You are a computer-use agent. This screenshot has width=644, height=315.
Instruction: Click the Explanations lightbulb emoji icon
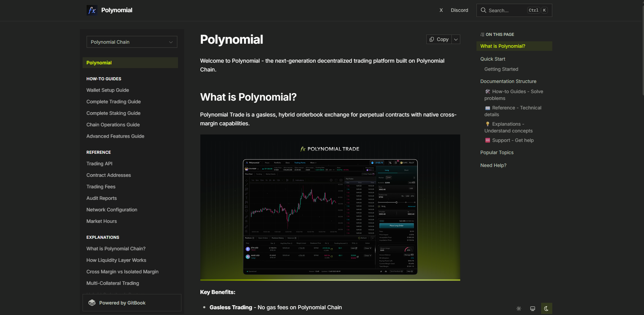[488, 124]
